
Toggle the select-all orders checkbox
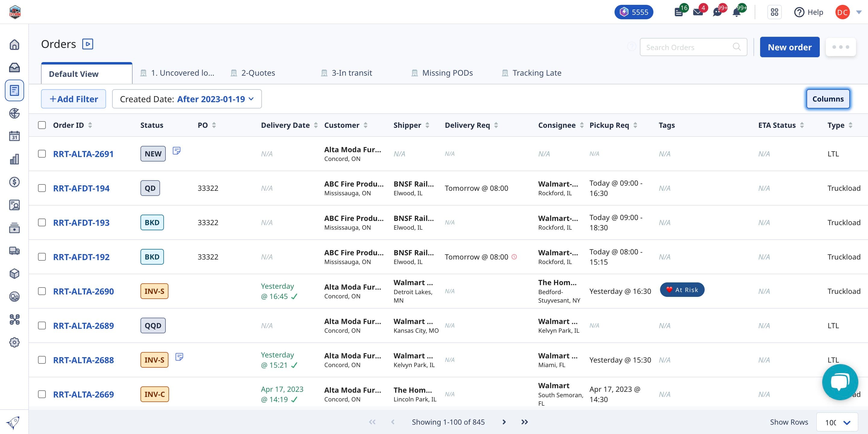(42, 125)
